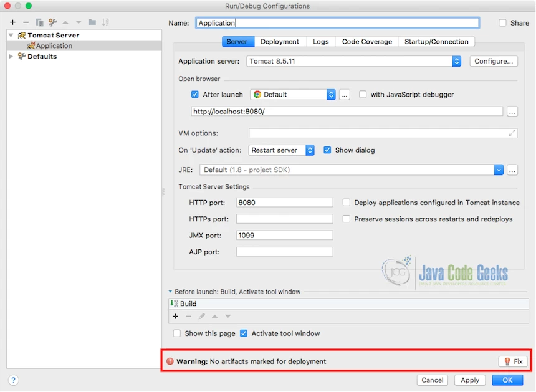The image size is (536, 392).
Task: Click the VM options input field
Action: [x=383, y=133]
